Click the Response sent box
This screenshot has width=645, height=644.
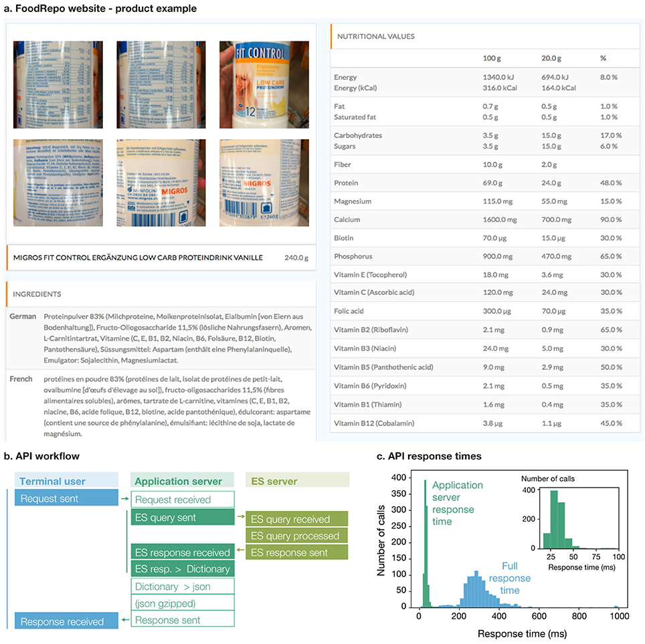(x=183, y=619)
